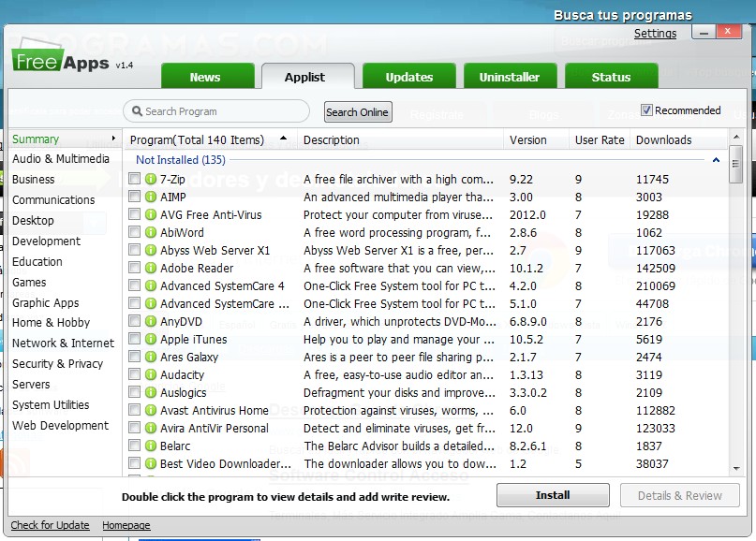
Task: Click the Ares Galaxy program name
Action: [189, 358]
